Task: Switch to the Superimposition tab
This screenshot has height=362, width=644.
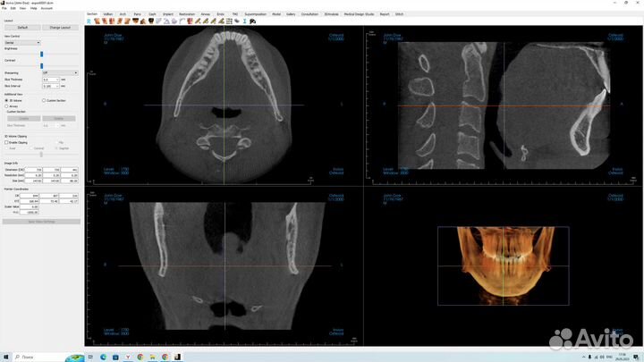Action: pos(256,14)
